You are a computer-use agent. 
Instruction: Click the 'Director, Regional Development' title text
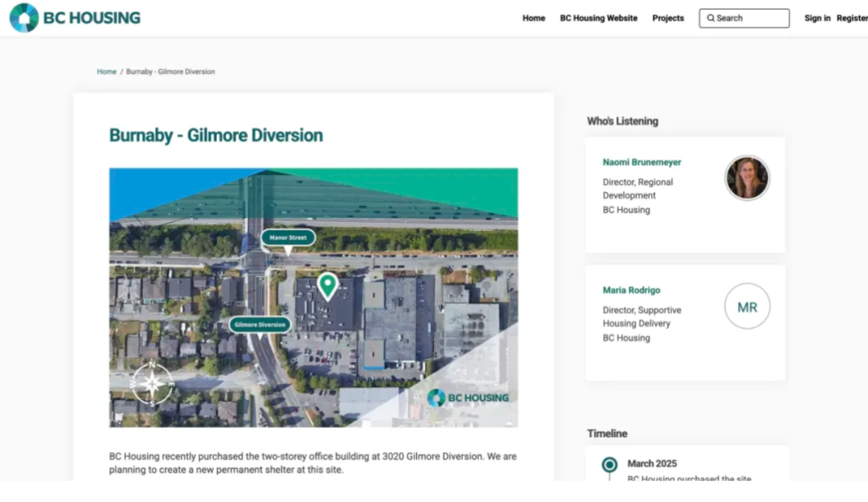click(x=637, y=189)
